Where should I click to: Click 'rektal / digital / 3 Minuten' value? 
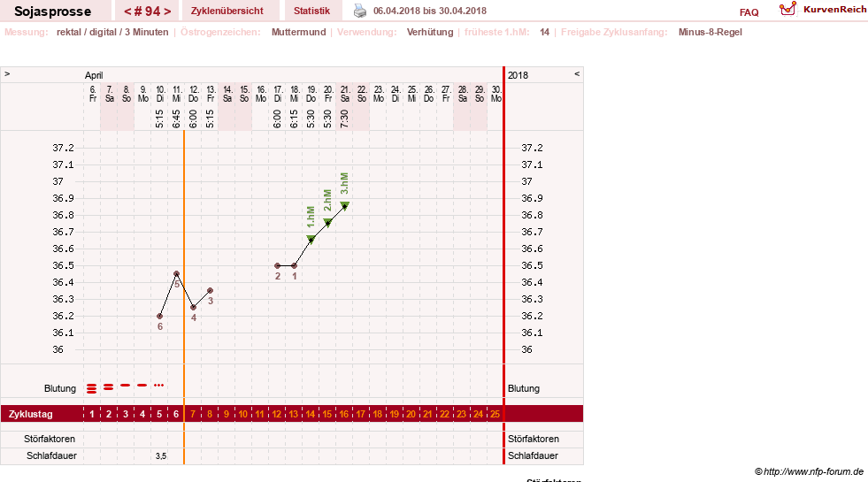(x=112, y=32)
